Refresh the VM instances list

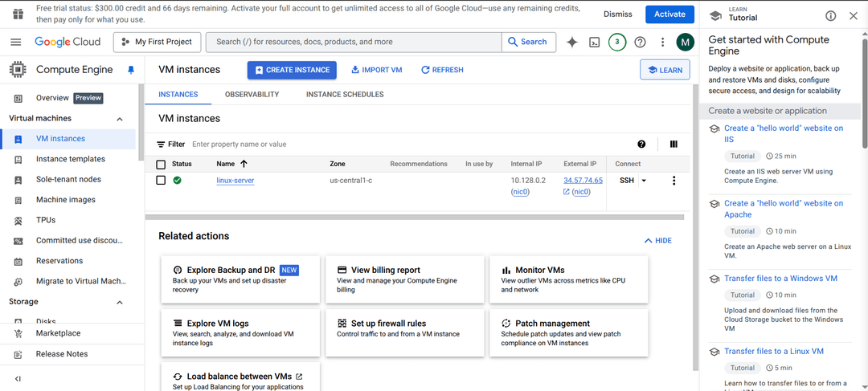[x=442, y=70]
